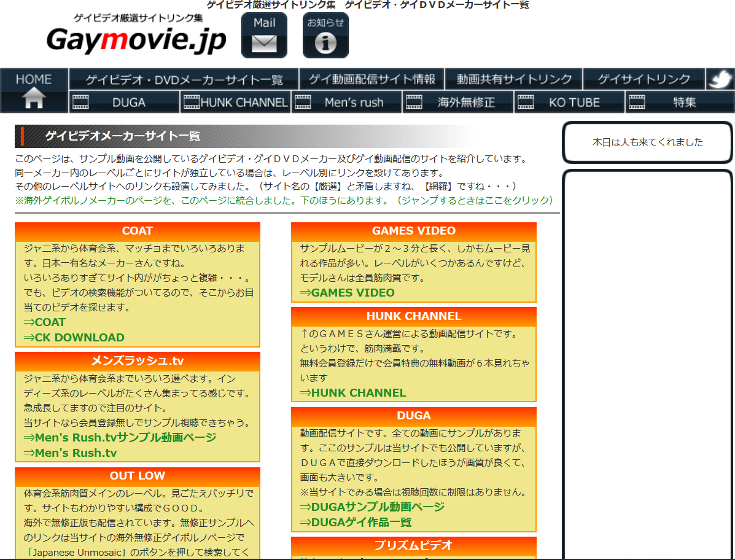Screen dimensions: 735x560
Task: Click the Twitter bird icon
Action: pos(720,79)
